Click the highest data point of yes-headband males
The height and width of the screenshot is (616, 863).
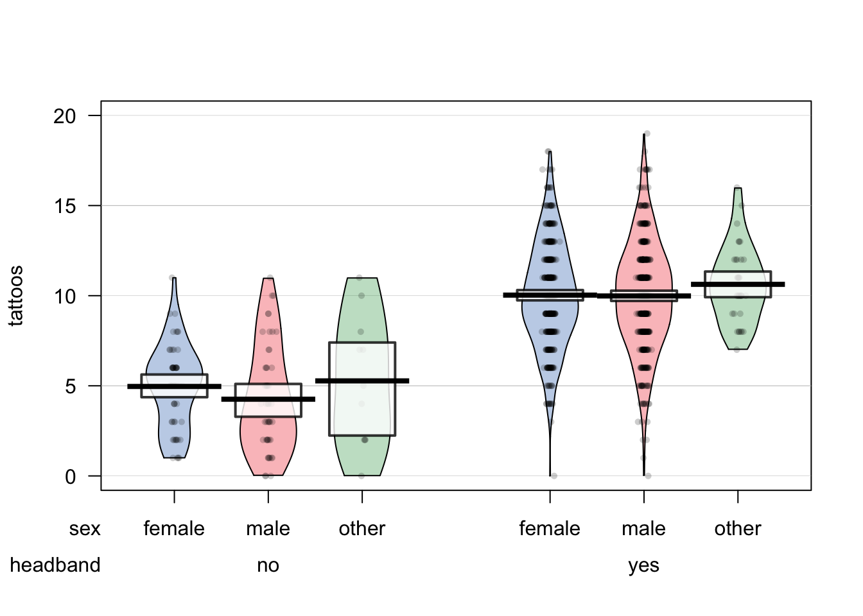(647, 133)
